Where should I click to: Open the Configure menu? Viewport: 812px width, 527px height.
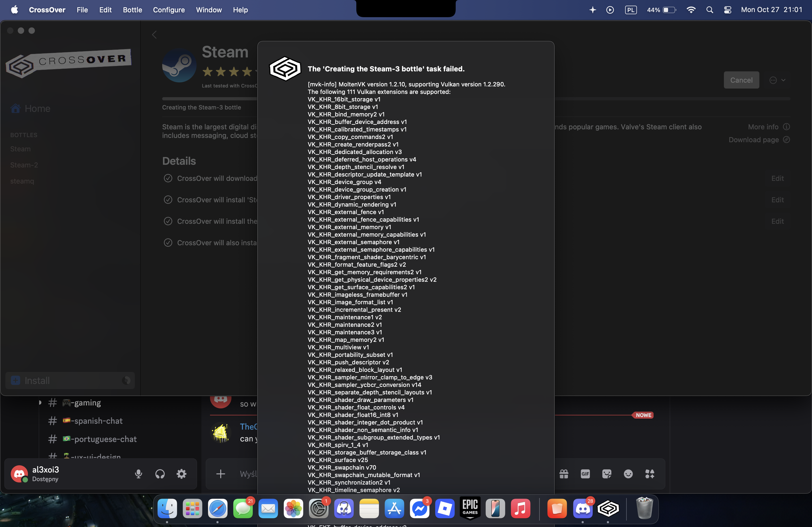pos(169,10)
